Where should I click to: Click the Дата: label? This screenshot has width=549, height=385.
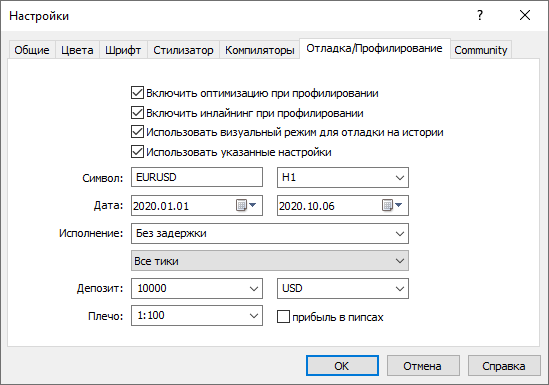[108, 205]
